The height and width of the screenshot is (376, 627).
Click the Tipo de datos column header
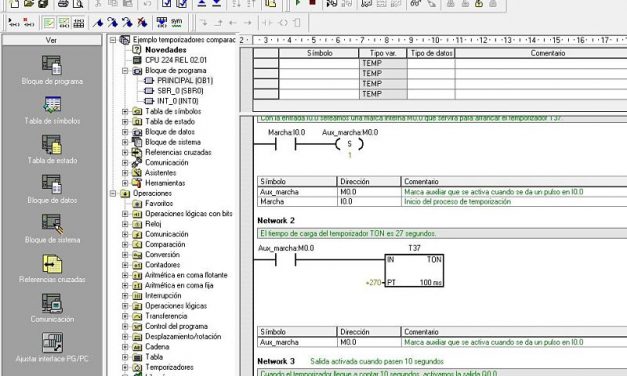(x=431, y=53)
